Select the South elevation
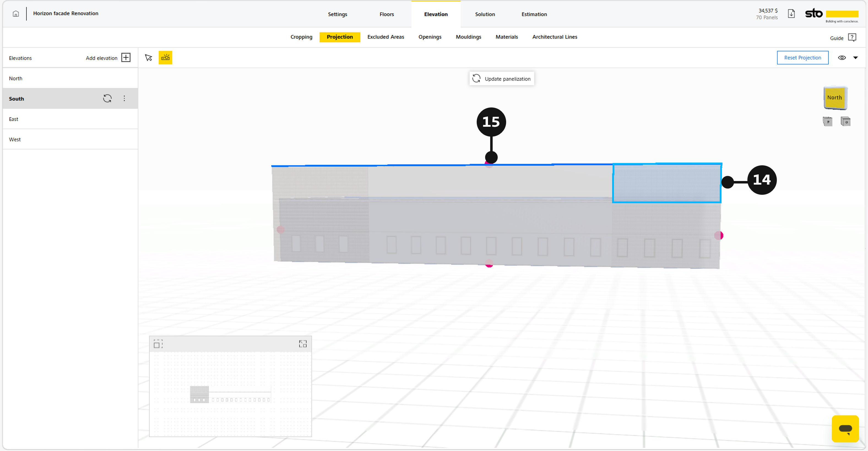 pos(70,98)
